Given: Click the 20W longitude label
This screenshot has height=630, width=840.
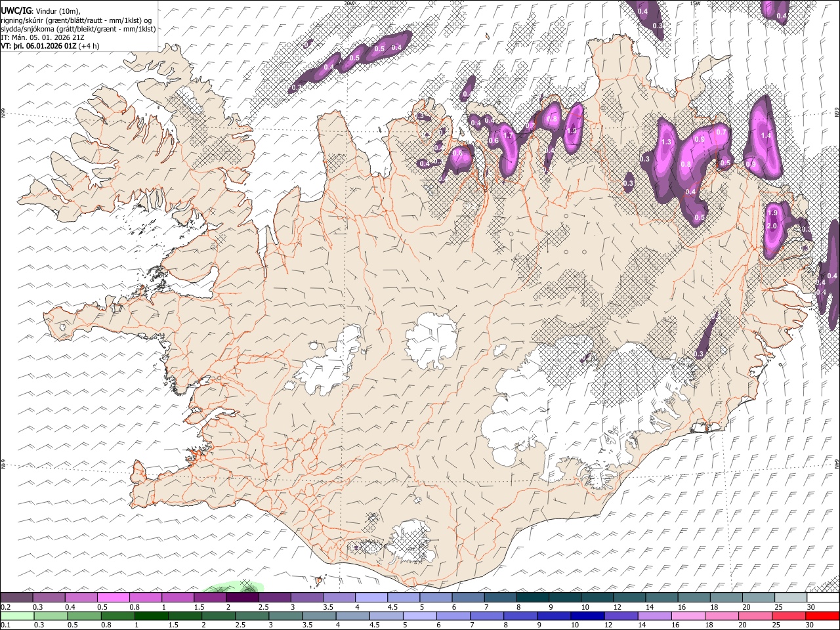Looking at the screenshot, I should (x=350, y=3).
